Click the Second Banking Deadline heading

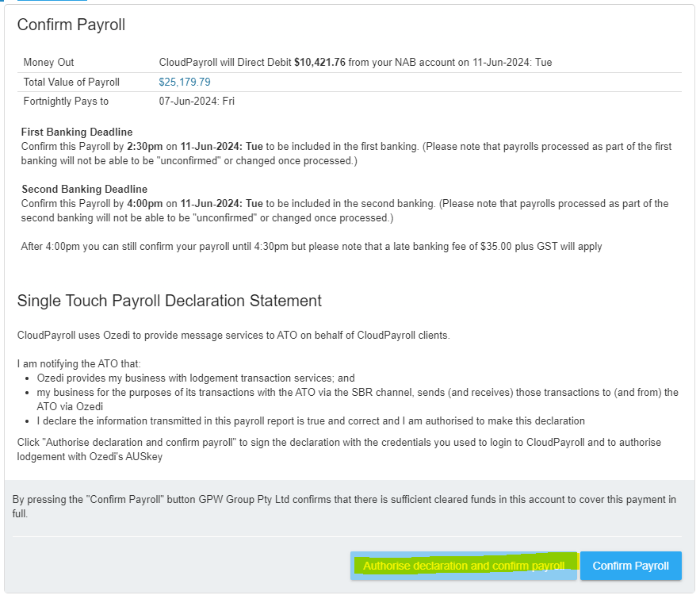pos(84,189)
